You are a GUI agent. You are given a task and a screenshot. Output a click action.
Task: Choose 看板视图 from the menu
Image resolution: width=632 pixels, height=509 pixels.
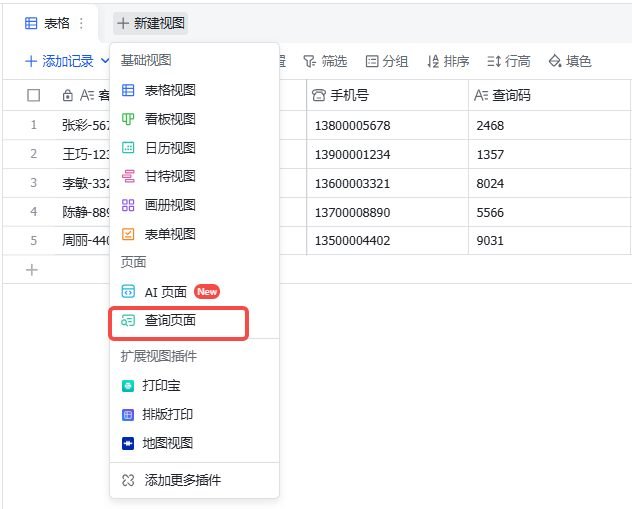(x=194, y=119)
